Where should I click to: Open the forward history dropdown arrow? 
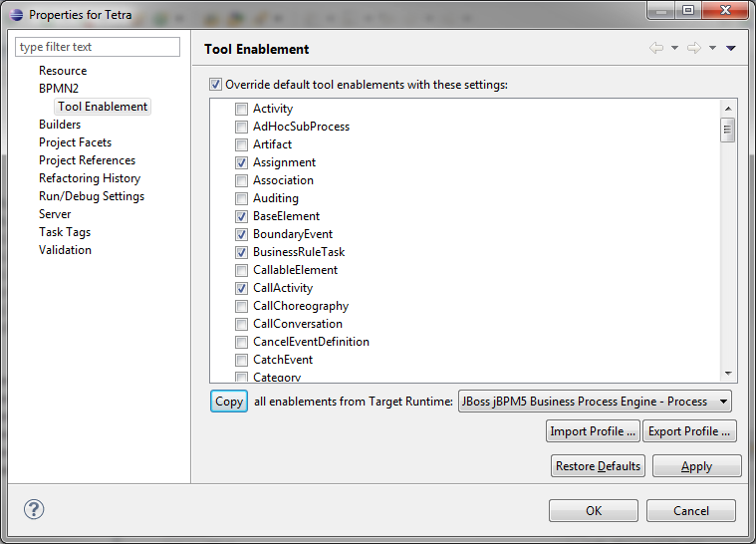click(x=712, y=48)
